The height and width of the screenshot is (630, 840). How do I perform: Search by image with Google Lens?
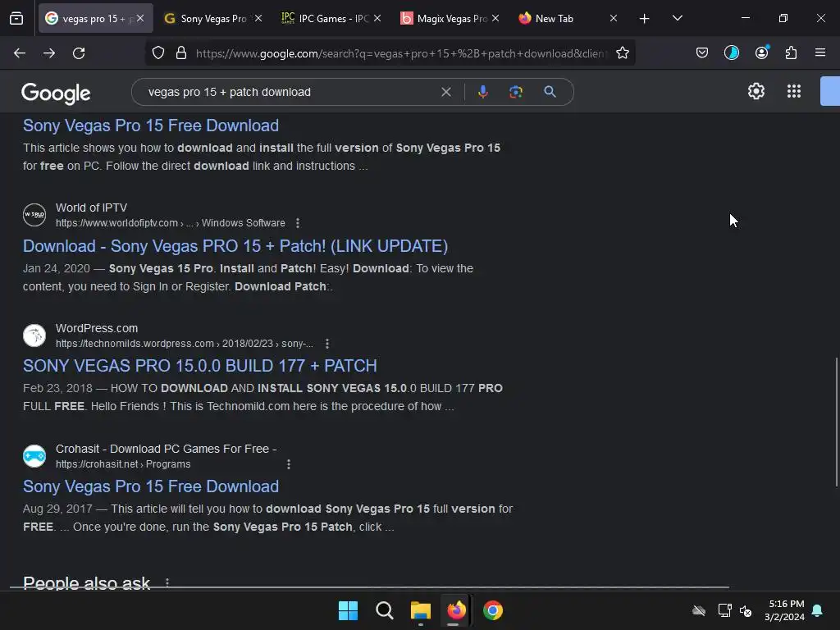click(515, 92)
